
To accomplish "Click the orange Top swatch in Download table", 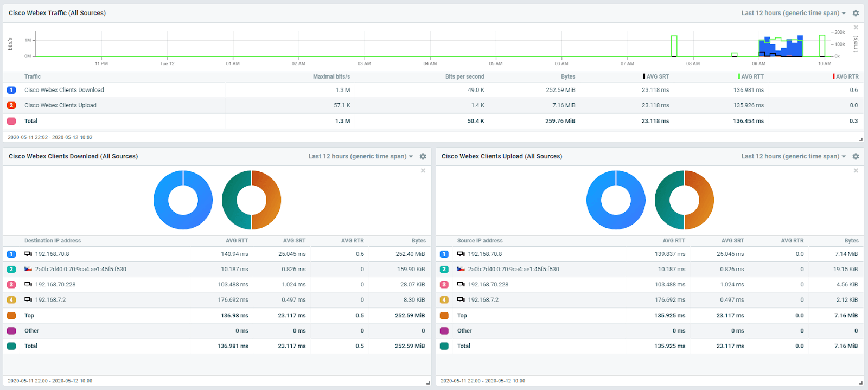I will tap(11, 315).
